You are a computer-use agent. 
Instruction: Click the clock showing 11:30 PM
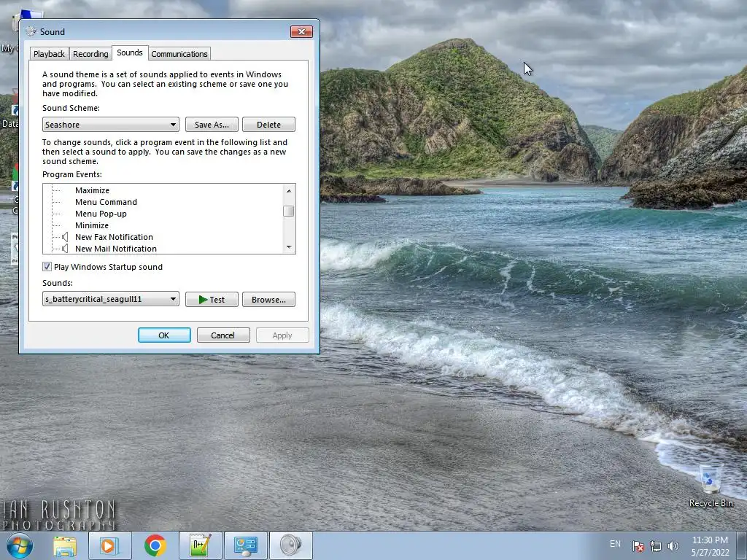click(x=710, y=546)
